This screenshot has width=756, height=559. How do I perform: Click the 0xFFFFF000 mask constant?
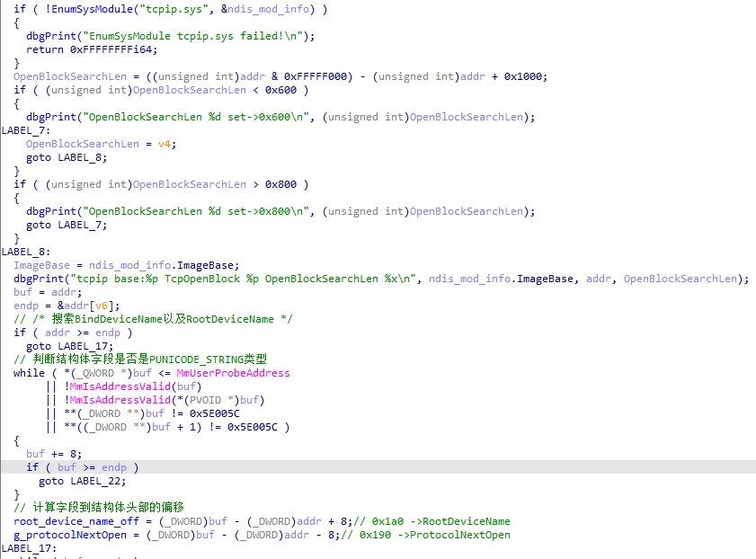pos(315,76)
